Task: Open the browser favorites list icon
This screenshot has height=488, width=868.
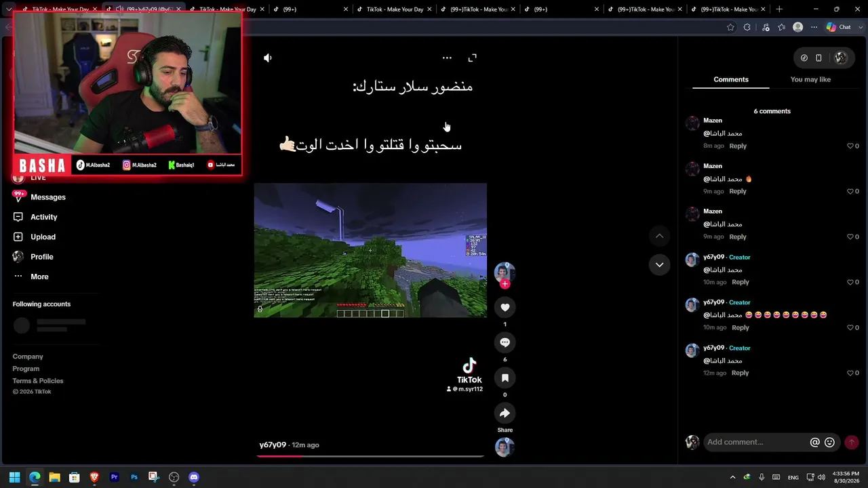Action: (x=782, y=27)
